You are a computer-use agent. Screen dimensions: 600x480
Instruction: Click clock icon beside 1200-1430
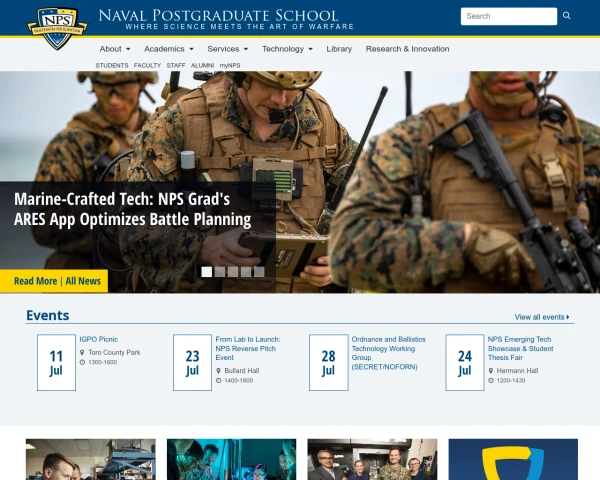(491, 380)
